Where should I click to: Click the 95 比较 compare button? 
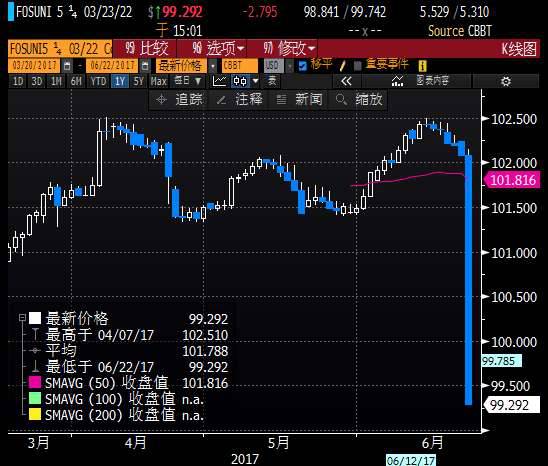(x=147, y=49)
